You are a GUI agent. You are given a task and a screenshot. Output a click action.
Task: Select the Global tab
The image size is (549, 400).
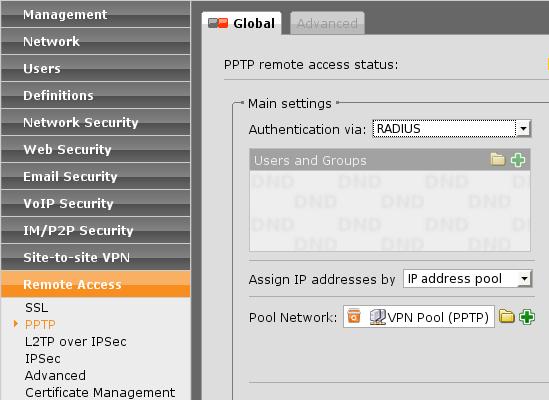point(242,23)
